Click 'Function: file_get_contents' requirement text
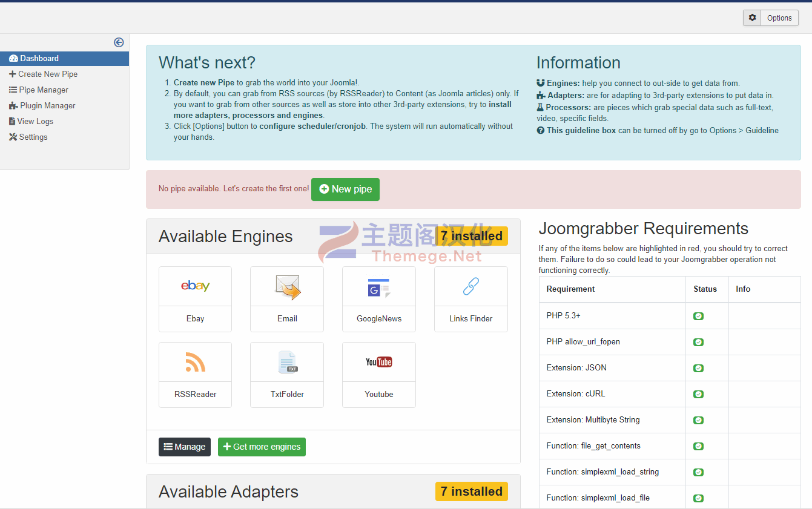The height and width of the screenshot is (509, 812). tap(593, 445)
